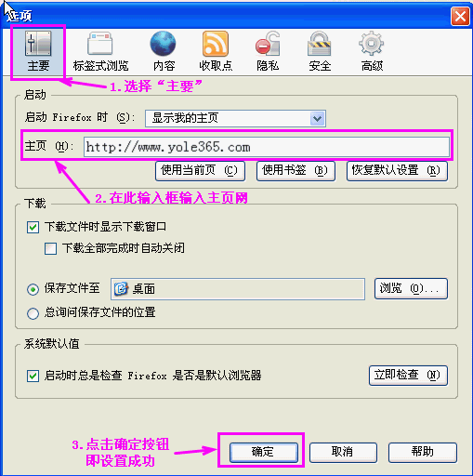
Task: Open the 标签式浏览 tabbed browsing icon
Action: (100, 44)
